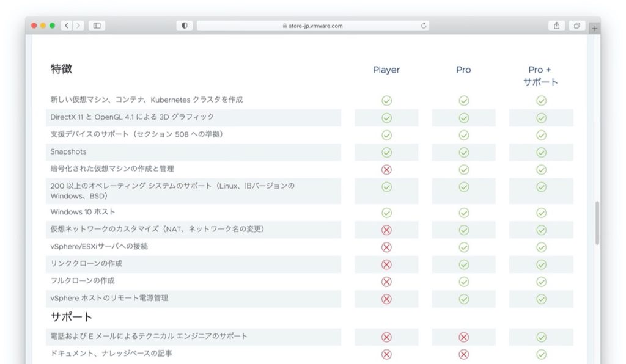Image resolution: width=626 pixels, height=364 pixels.
Task: Reload the page with the refresh icon
Action: click(424, 26)
